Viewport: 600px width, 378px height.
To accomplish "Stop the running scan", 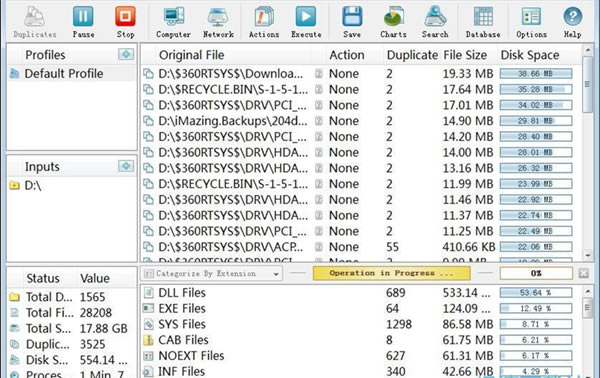I will [x=125, y=22].
